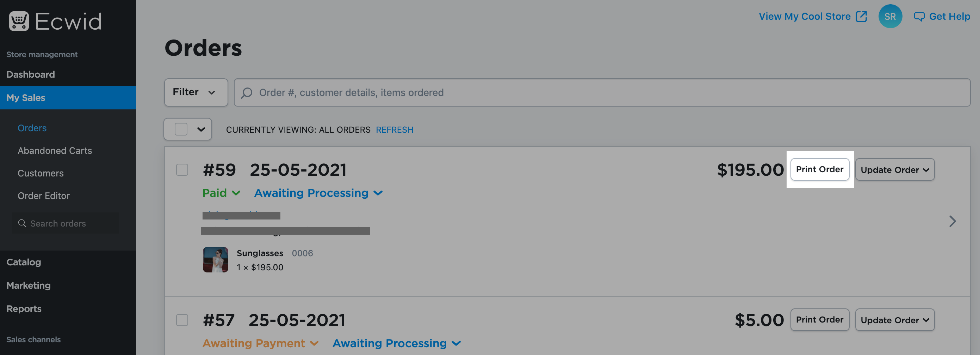
Task: Tick the checkbox for order #59
Action: coord(182,170)
